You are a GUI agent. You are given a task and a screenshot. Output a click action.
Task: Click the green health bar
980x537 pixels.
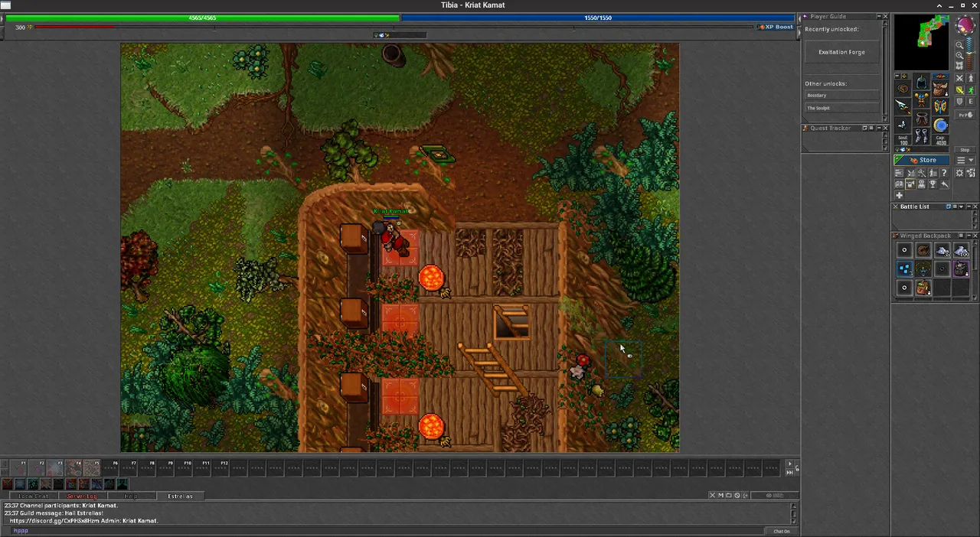coord(202,18)
